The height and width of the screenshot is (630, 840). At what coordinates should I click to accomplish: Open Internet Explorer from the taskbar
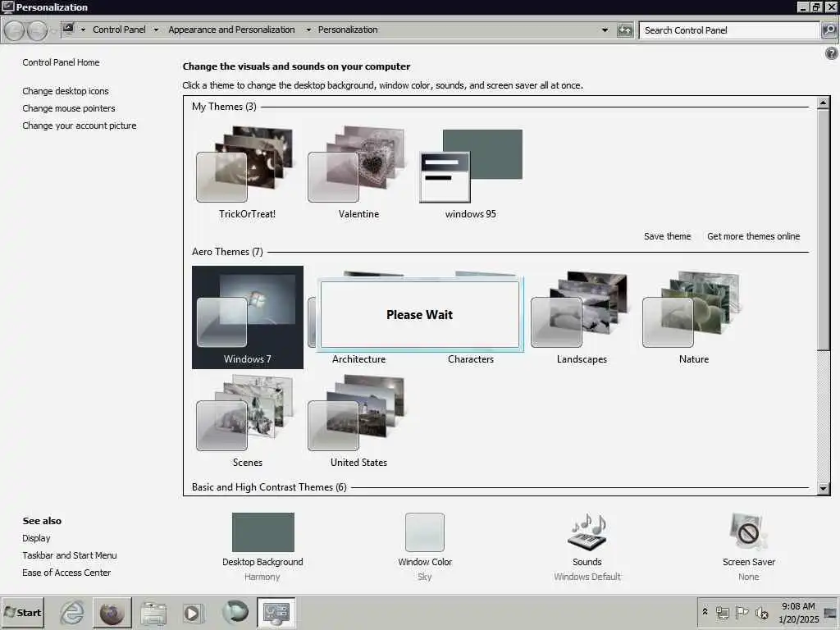pos(72,612)
